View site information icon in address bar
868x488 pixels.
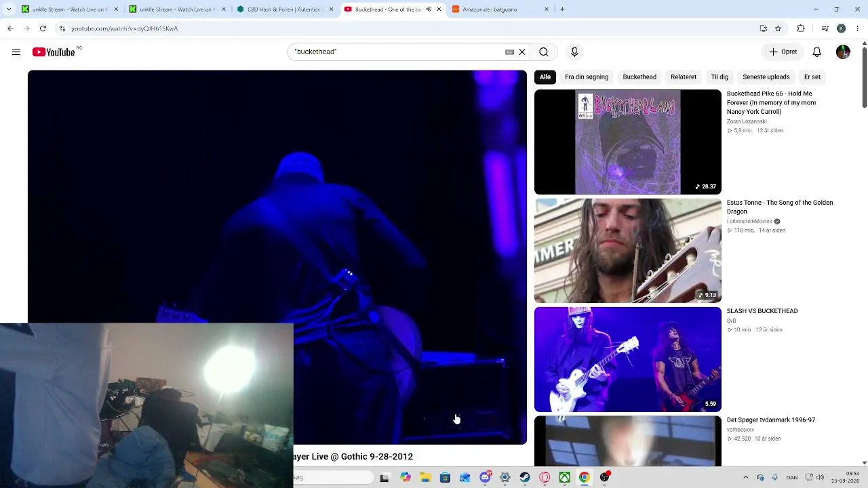62,28
